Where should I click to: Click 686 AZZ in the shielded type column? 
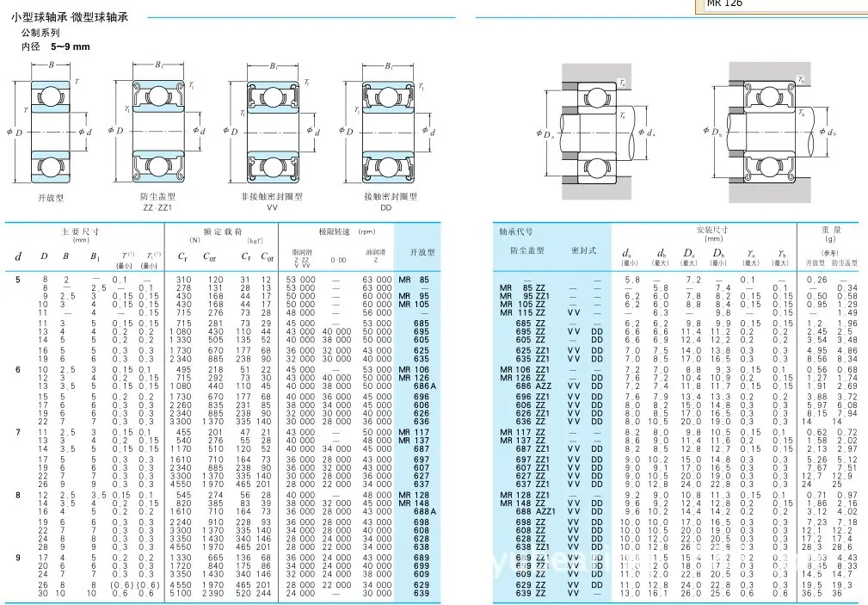point(533,386)
